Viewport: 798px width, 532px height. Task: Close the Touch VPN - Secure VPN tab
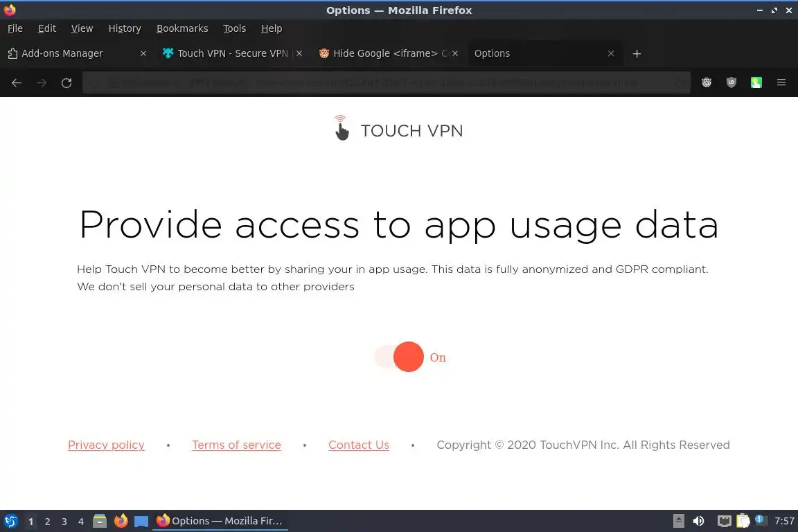coord(299,53)
